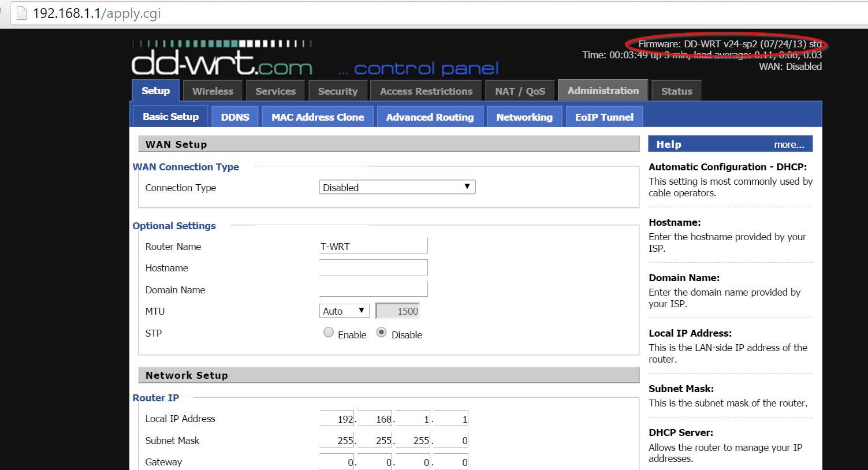Click the Router Name field showing T-WRT
The height and width of the screenshot is (470, 868).
click(373, 245)
